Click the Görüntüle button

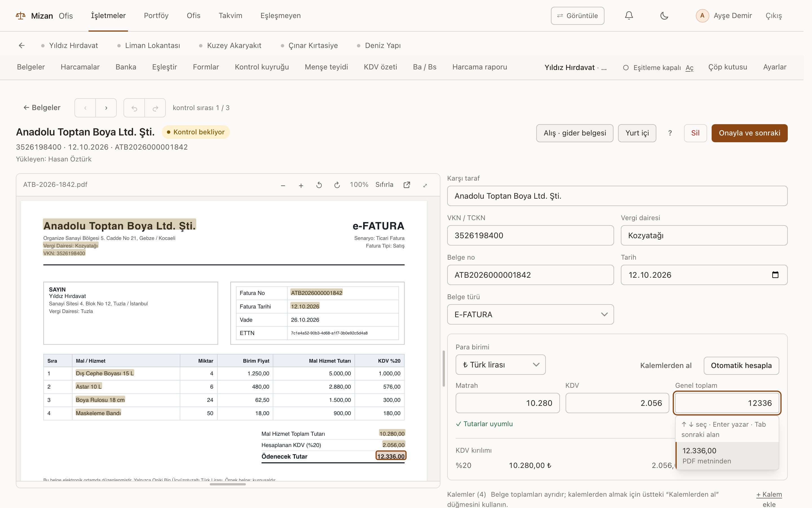[577, 16]
